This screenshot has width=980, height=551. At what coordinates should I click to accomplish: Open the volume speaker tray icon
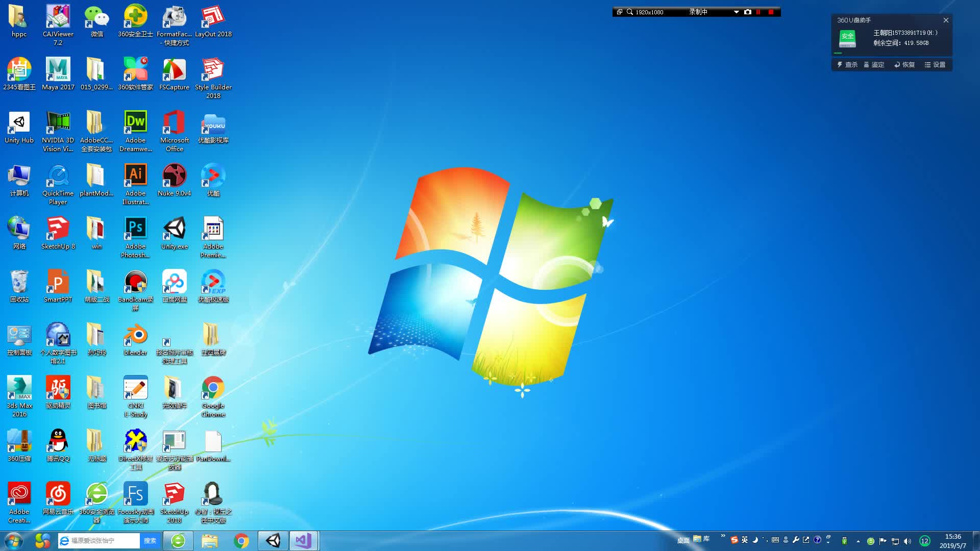pyautogui.click(x=907, y=541)
